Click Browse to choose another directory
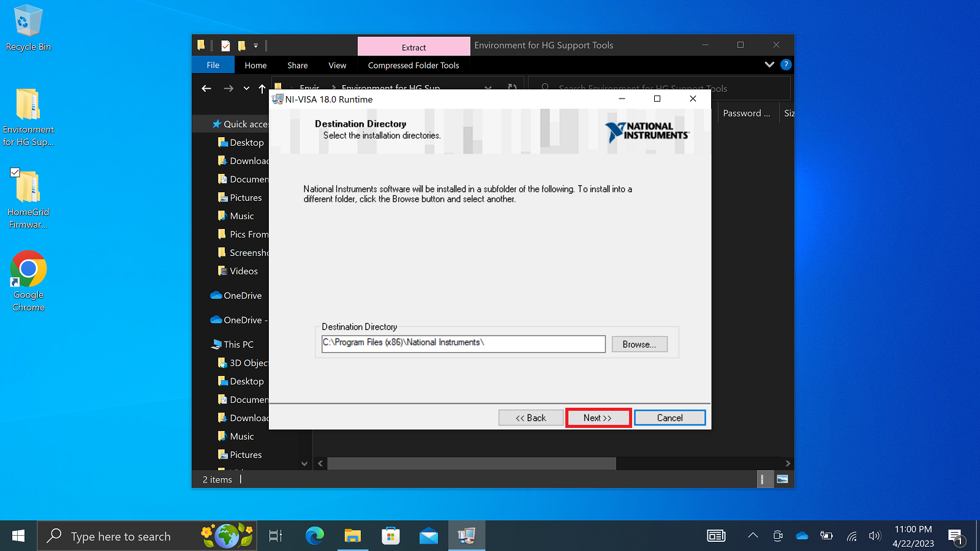This screenshot has height=551, width=980. 639,344
